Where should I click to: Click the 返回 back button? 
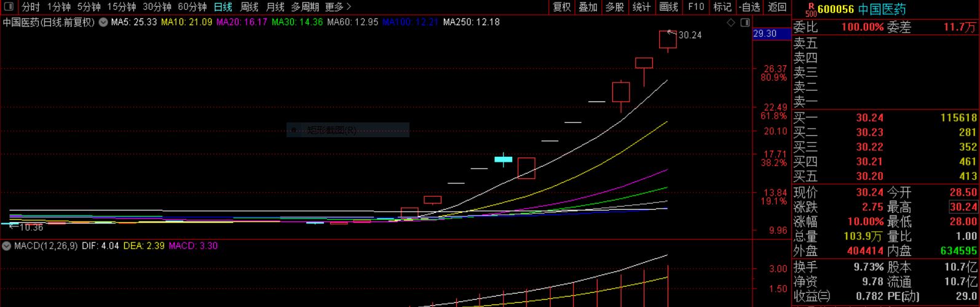coord(777,7)
